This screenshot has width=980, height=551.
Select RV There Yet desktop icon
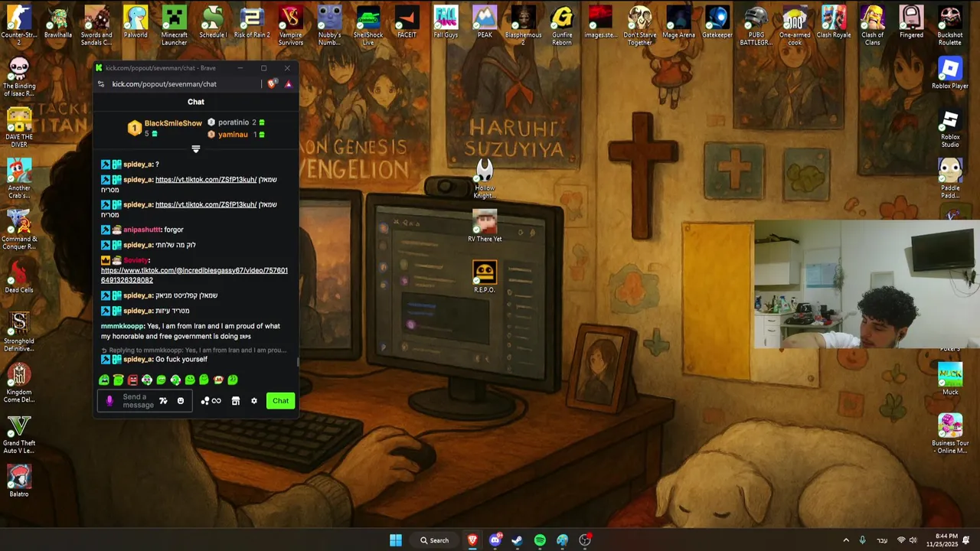pos(485,227)
